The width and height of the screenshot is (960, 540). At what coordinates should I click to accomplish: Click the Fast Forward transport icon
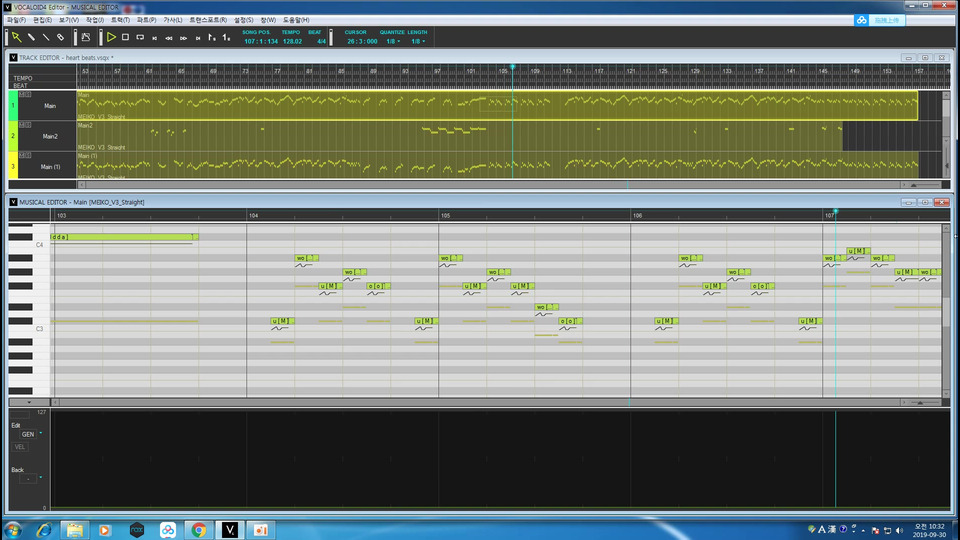184,38
